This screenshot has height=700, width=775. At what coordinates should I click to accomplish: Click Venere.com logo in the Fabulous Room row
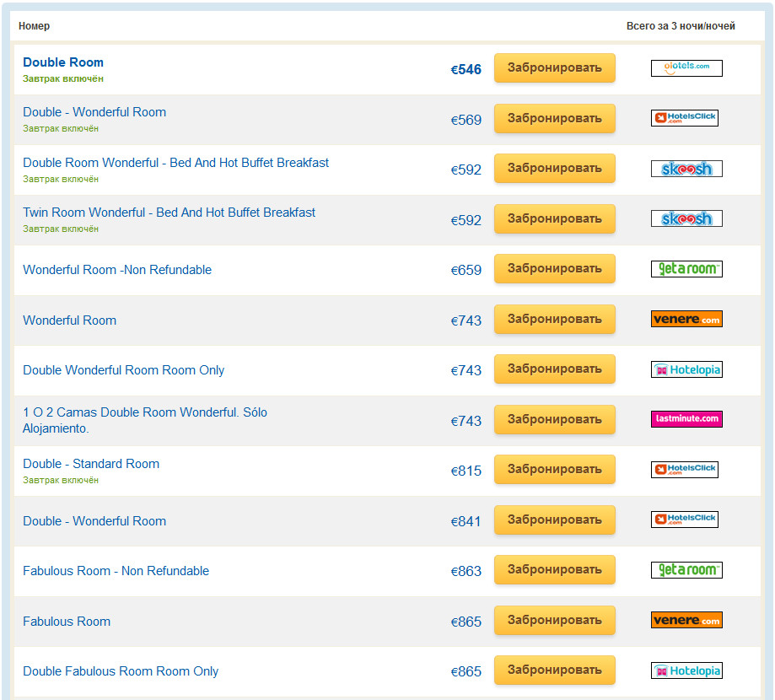click(x=686, y=620)
